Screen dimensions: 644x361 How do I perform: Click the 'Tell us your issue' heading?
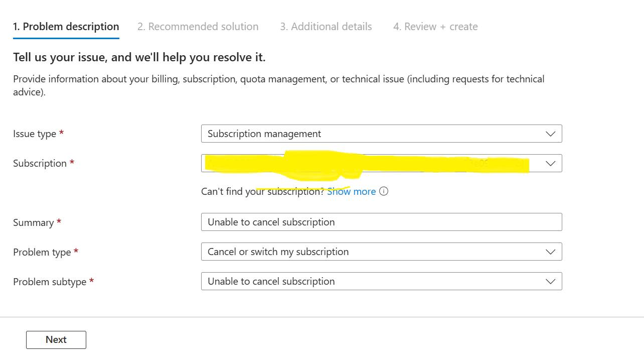pyautogui.click(x=139, y=58)
